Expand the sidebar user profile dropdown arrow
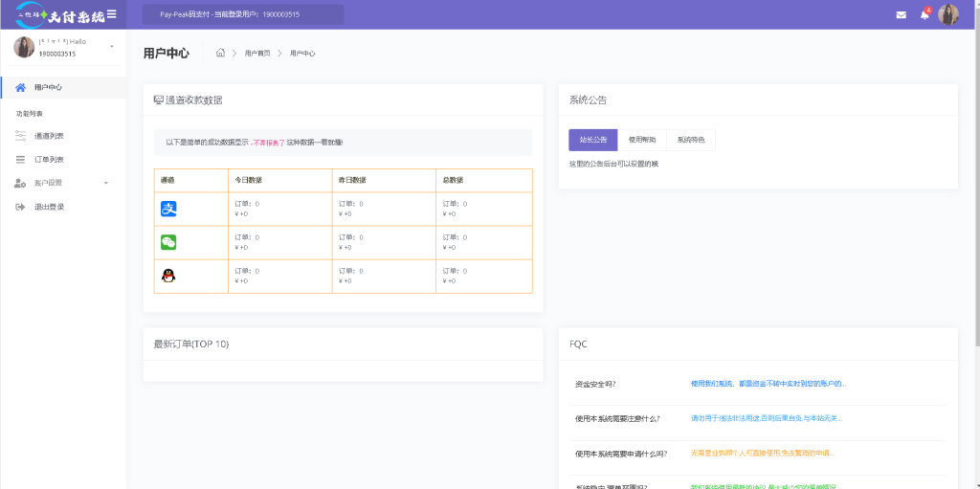Image resolution: width=980 pixels, height=489 pixels. pyautogui.click(x=112, y=47)
